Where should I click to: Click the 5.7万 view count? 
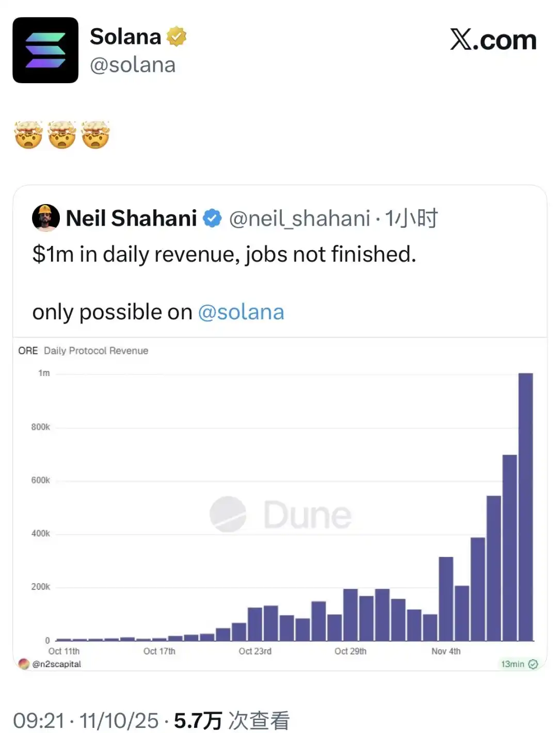point(198,721)
